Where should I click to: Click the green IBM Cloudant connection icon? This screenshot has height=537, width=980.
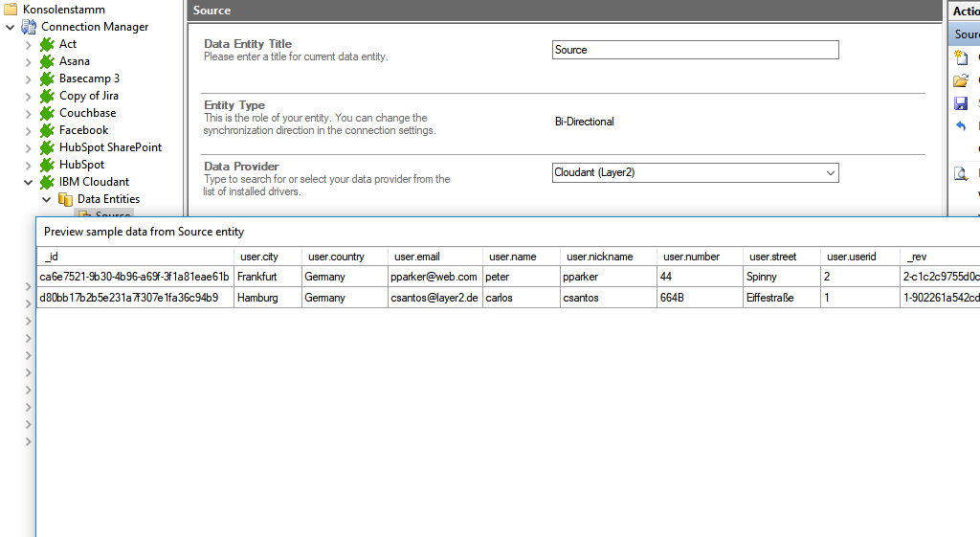click(47, 182)
